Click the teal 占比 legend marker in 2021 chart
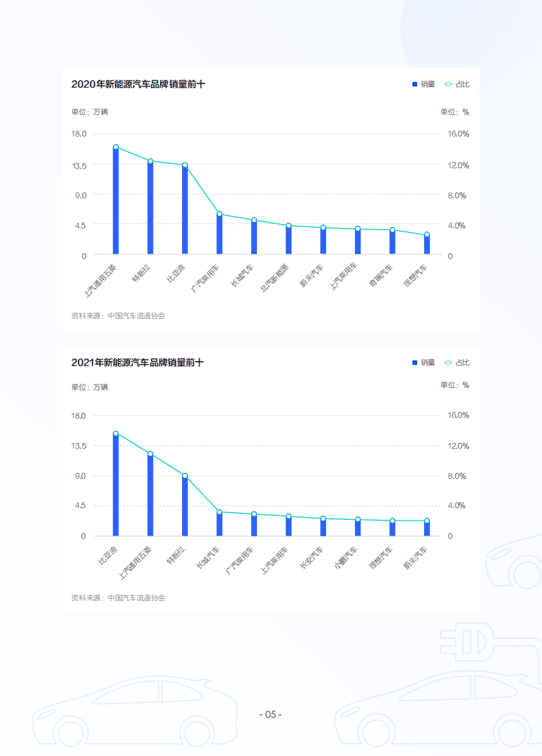Viewport: 542px width, 756px height. (x=448, y=363)
